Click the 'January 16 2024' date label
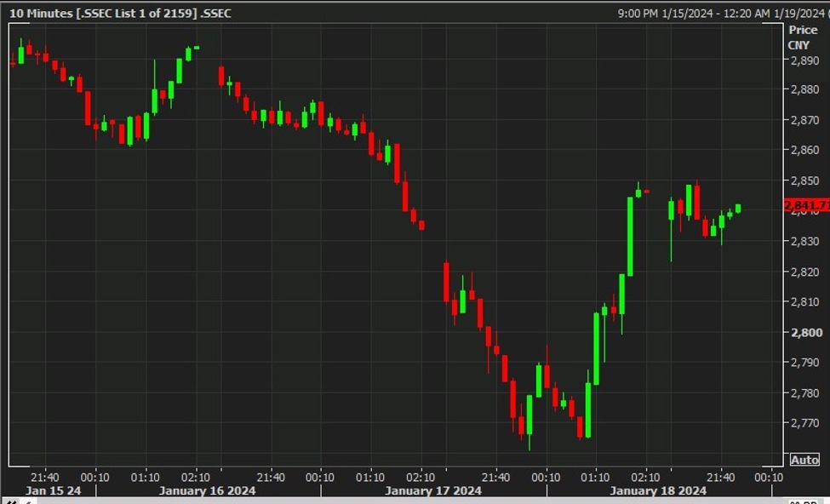 coord(207,490)
